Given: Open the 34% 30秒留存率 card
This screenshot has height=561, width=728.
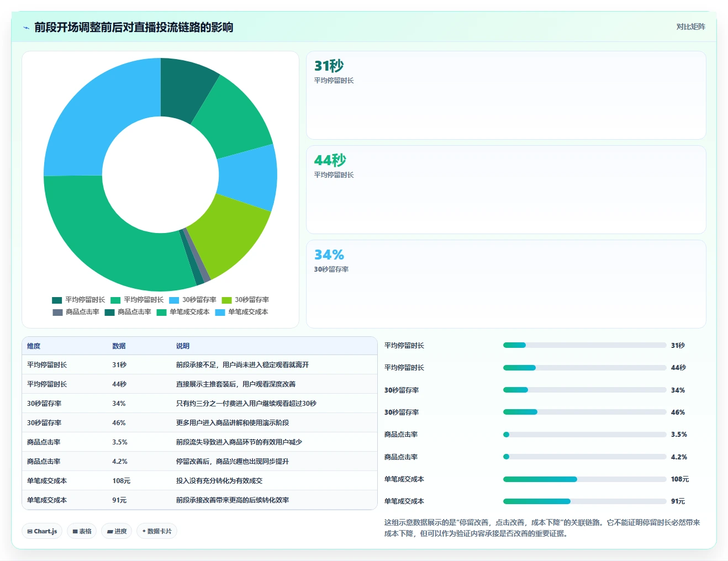Looking at the screenshot, I should 506,284.
